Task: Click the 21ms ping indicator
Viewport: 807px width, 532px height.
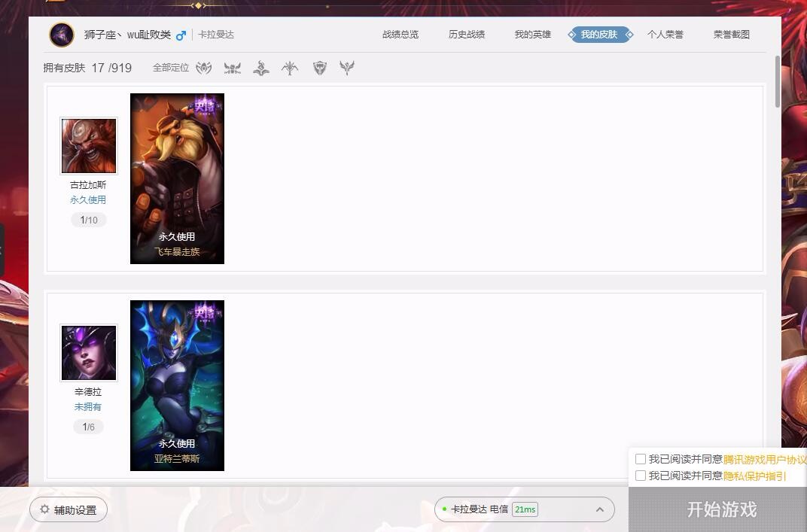Action: point(525,509)
